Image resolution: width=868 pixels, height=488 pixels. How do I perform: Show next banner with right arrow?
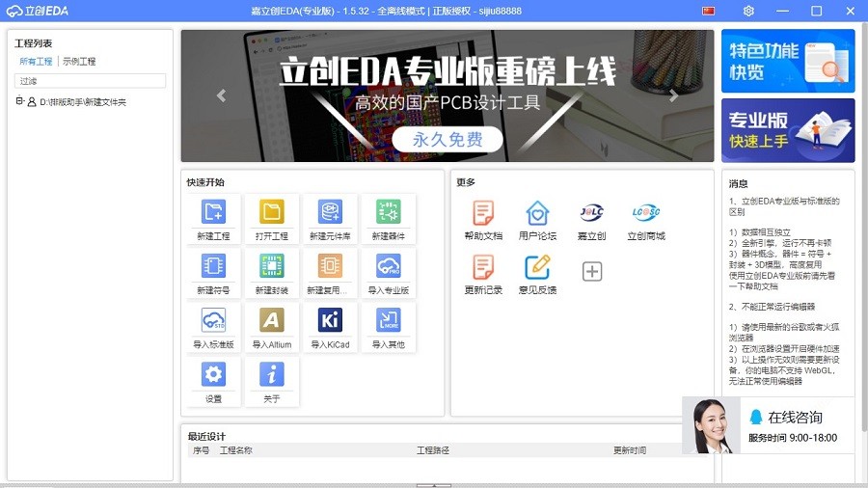pyautogui.click(x=673, y=95)
